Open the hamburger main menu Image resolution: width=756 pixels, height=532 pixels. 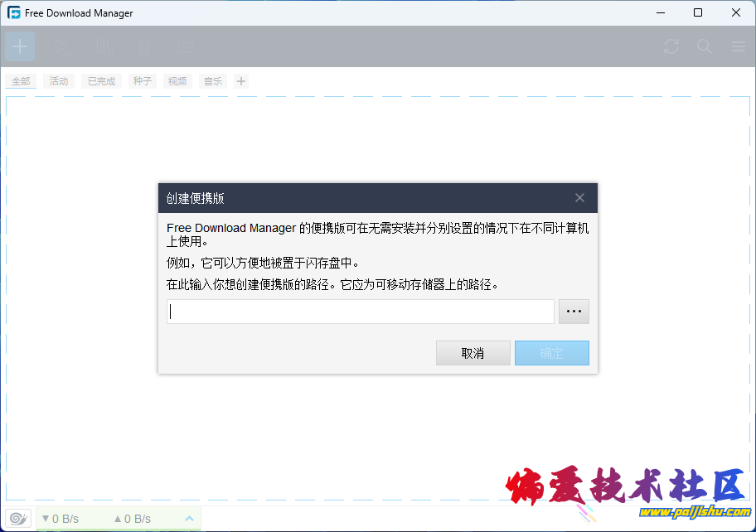738,47
